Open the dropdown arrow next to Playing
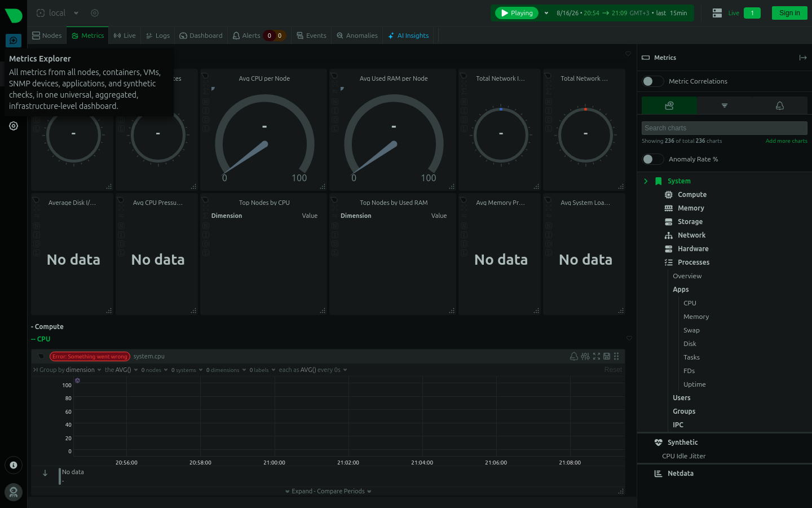This screenshot has height=508, width=812. tap(546, 13)
